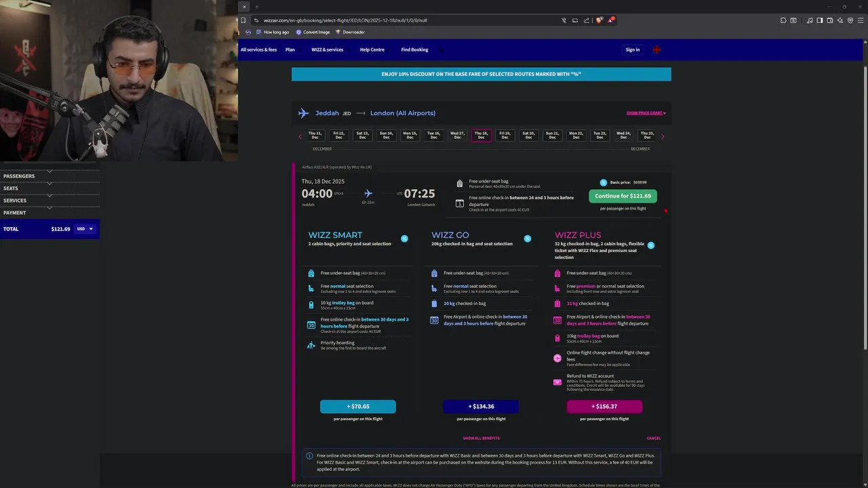Click the Basic price discount percent icon
The image size is (868, 488).
point(604,182)
